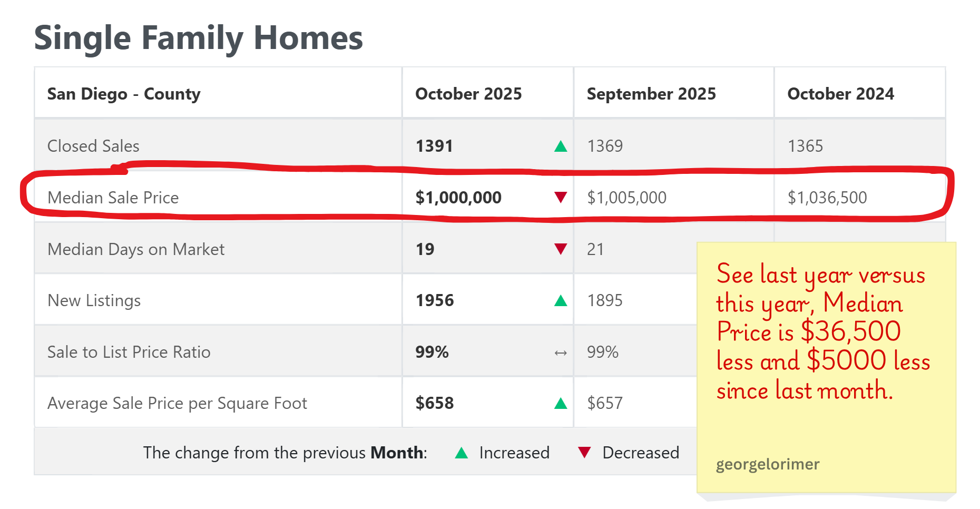Screen dimensions: 980x509
Task: Click green up arrow next to $658
Action: (561, 404)
